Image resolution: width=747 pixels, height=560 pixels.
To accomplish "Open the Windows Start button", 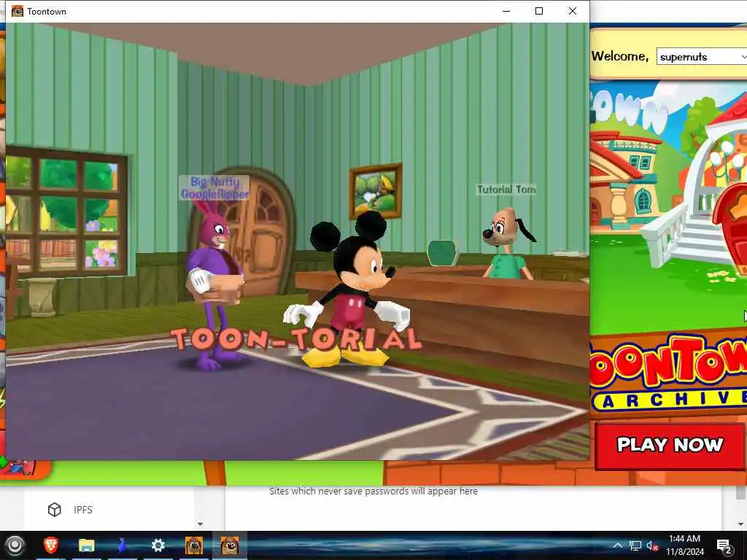I will click(15, 545).
